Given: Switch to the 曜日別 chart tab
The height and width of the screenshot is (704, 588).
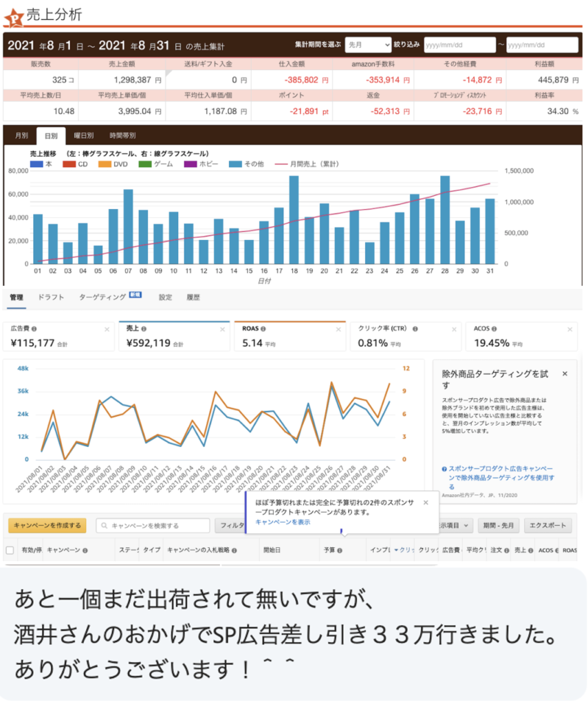Looking at the screenshot, I should (83, 136).
